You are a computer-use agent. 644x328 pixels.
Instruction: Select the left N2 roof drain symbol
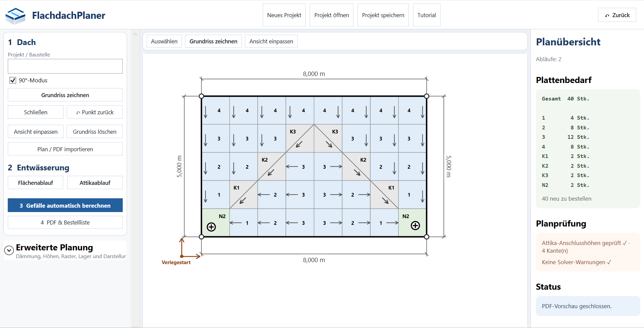point(211,227)
